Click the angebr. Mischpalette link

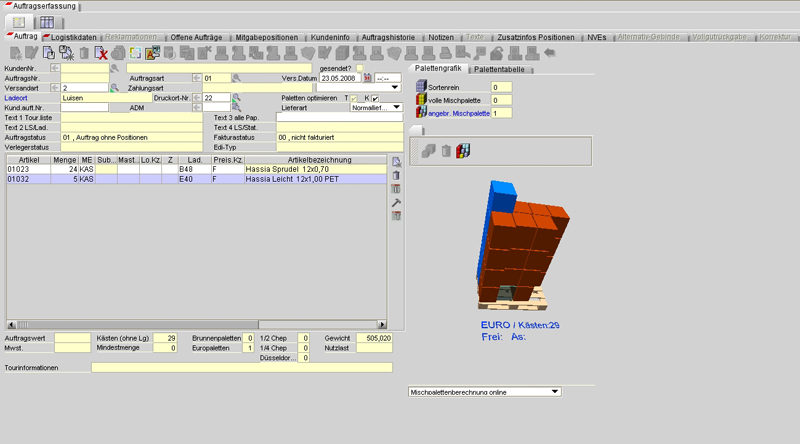459,113
